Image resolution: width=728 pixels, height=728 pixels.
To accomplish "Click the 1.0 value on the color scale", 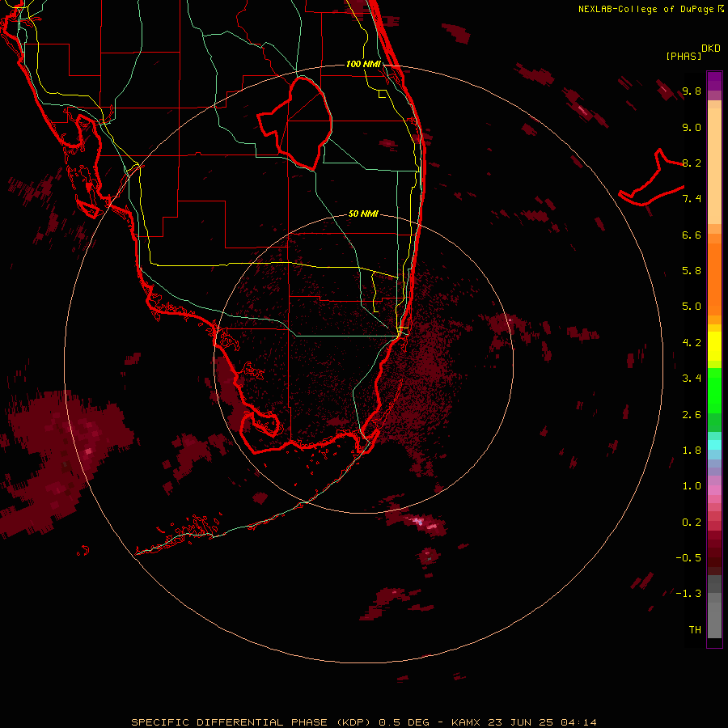I will click(x=692, y=486).
